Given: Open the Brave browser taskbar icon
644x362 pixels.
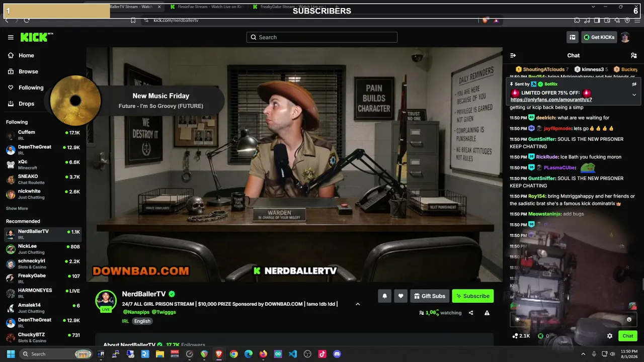Looking at the screenshot, I should 219,354.
